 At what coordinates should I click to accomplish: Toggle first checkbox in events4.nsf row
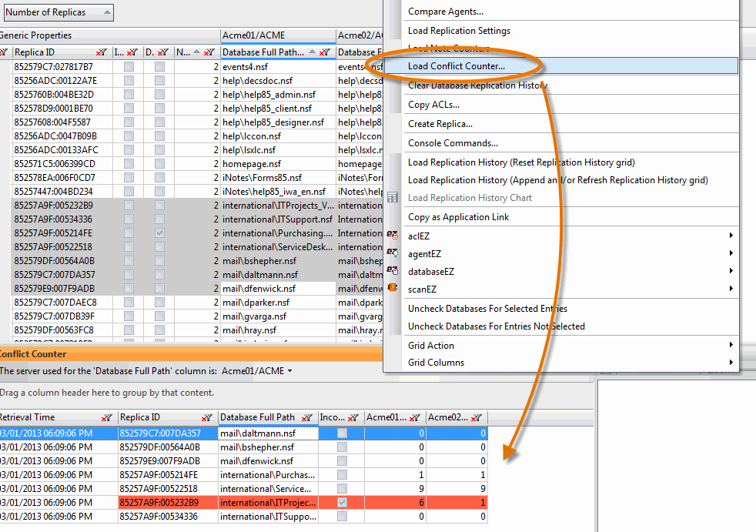click(x=129, y=67)
